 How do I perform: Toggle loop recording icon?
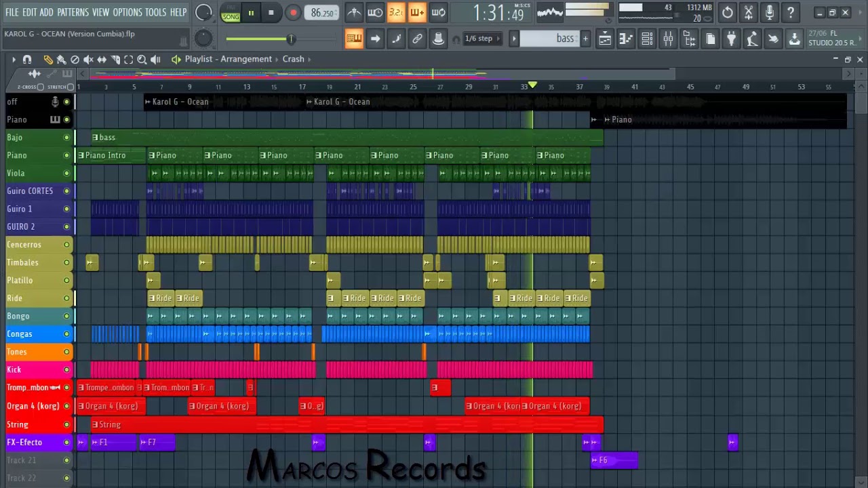tap(439, 12)
